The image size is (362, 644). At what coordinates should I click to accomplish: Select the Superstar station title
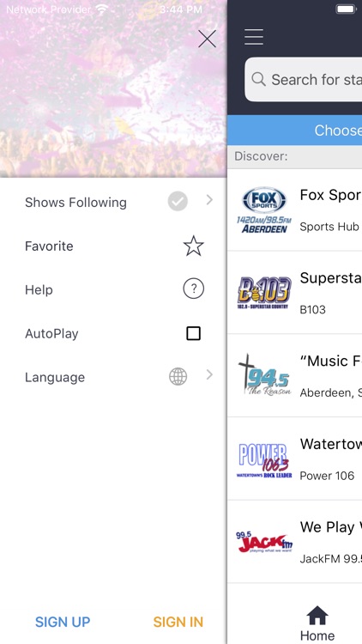pyautogui.click(x=331, y=277)
